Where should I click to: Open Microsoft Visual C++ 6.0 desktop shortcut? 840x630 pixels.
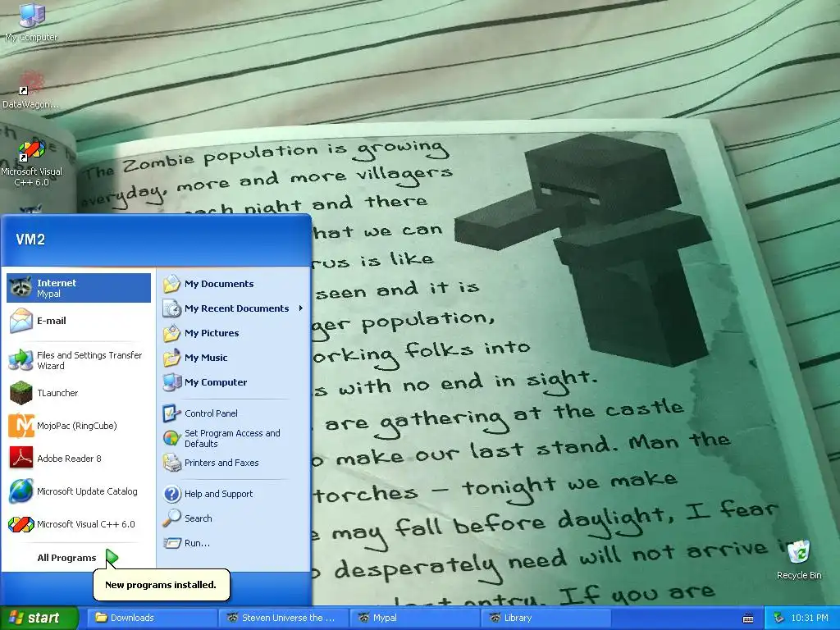tap(31, 163)
